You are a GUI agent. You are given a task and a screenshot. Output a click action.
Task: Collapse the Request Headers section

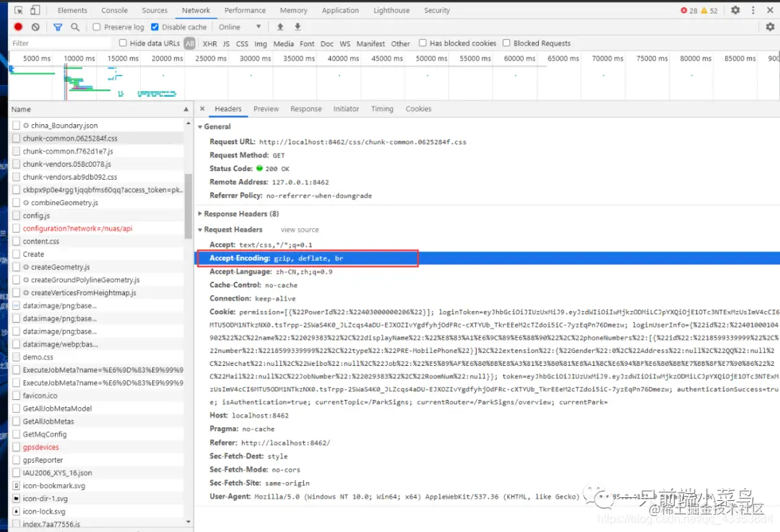point(200,230)
